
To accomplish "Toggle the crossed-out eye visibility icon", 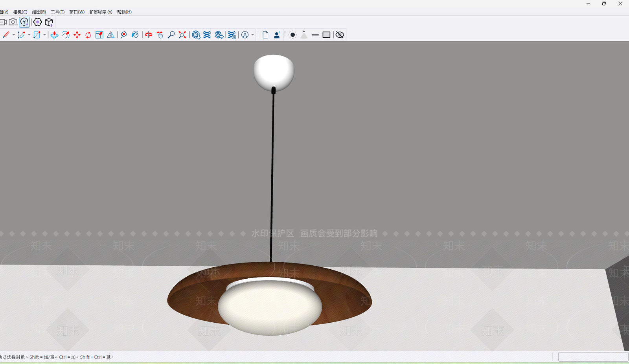I will (340, 35).
